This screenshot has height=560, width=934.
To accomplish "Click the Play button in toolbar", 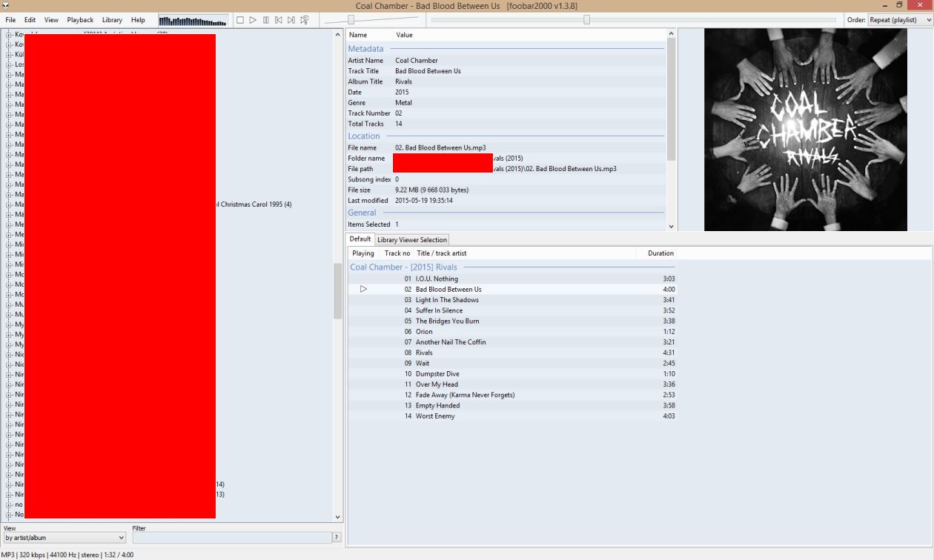I will pos(253,20).
